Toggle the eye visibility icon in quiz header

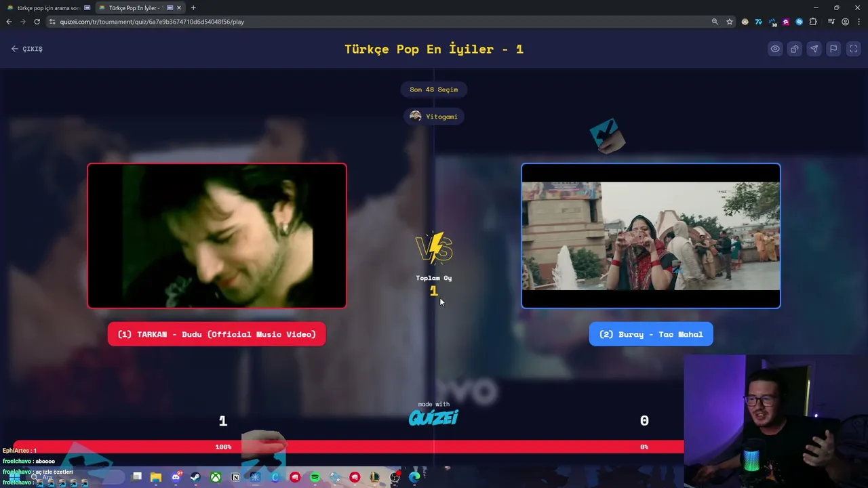pyautogui.click(x=775, y=49)
